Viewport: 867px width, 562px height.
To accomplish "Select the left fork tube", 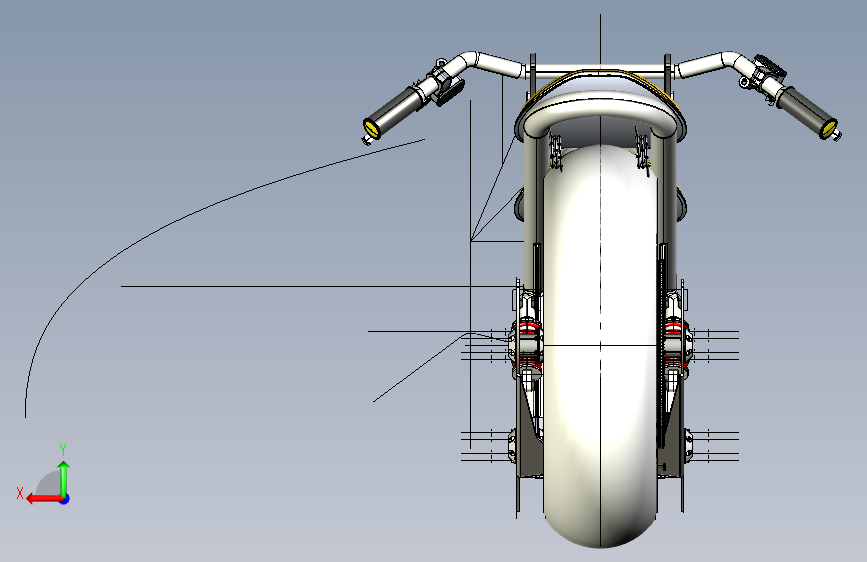I will [x=532, y=210].
